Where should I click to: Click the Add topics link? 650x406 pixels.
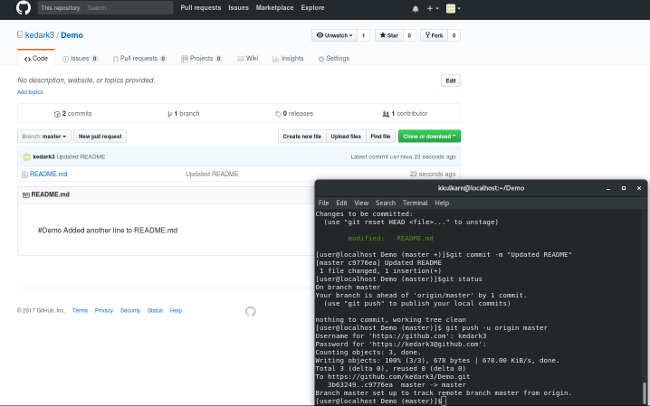(x=29, y=92)
